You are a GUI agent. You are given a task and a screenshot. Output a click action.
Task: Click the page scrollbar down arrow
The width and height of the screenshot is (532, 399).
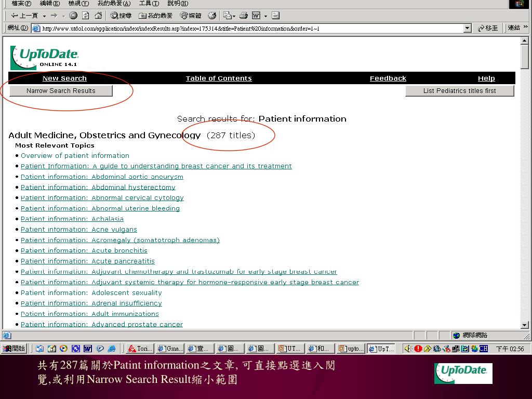(524, 325)
